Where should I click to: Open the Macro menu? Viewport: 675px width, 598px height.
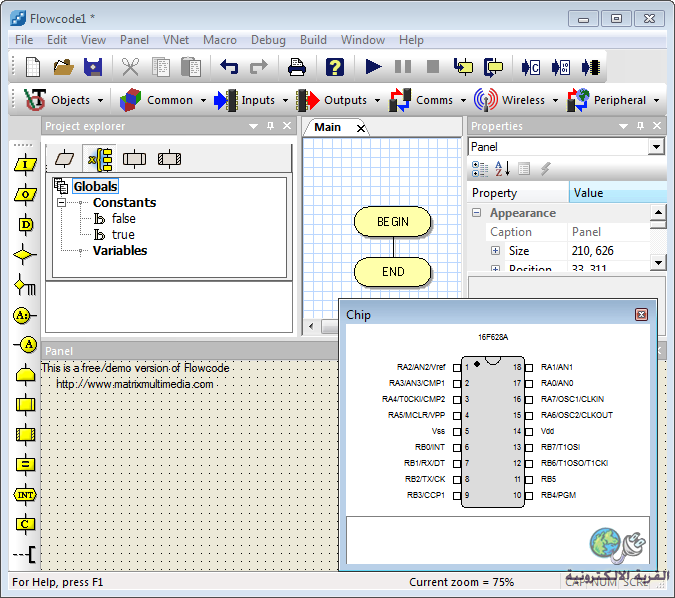click(x=220, y=40)
